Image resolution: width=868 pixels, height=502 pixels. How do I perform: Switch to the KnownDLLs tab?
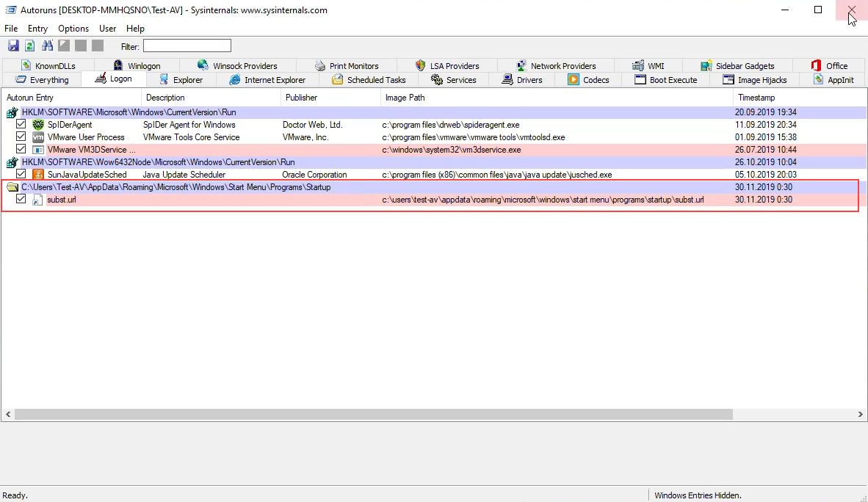(x=48, y=66)
